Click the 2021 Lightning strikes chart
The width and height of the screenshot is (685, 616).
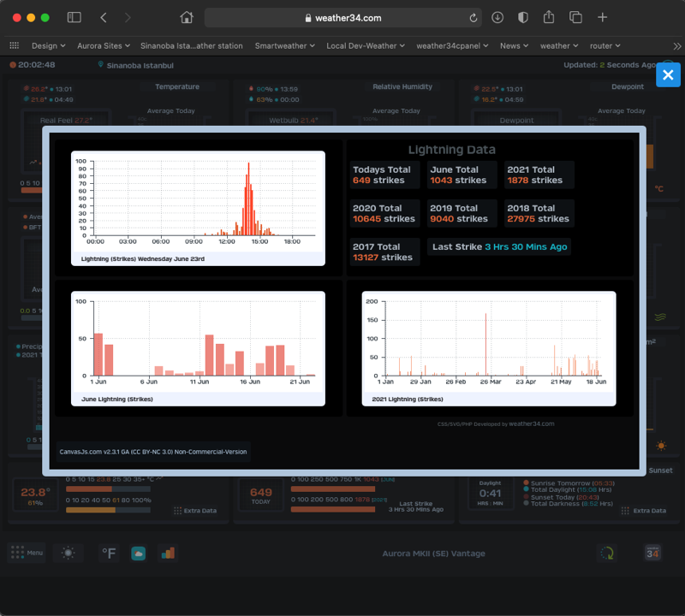tap(489, 348)
